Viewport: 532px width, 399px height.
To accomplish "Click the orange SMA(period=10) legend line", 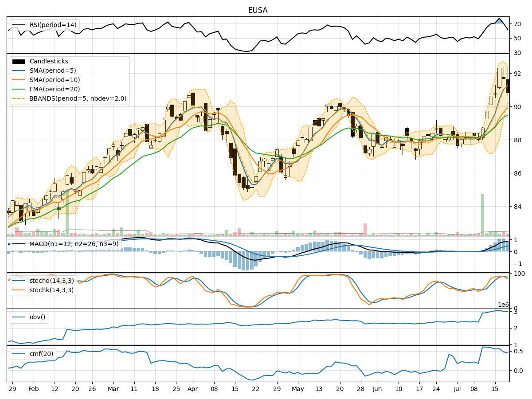I will pyautogui.click(x=19, y=80).
